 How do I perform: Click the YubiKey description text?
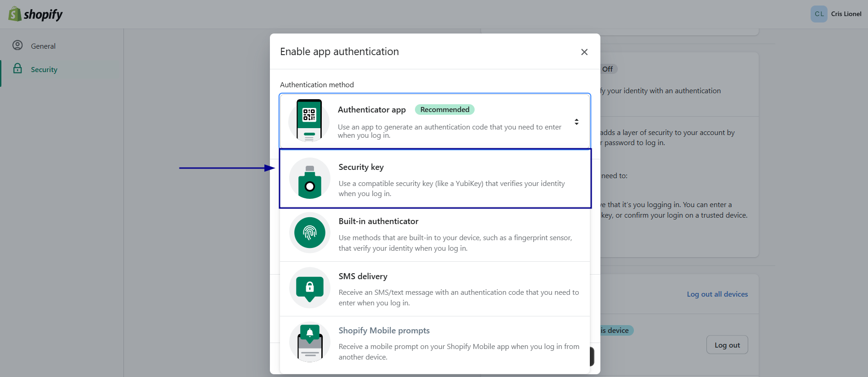point(452,189)
